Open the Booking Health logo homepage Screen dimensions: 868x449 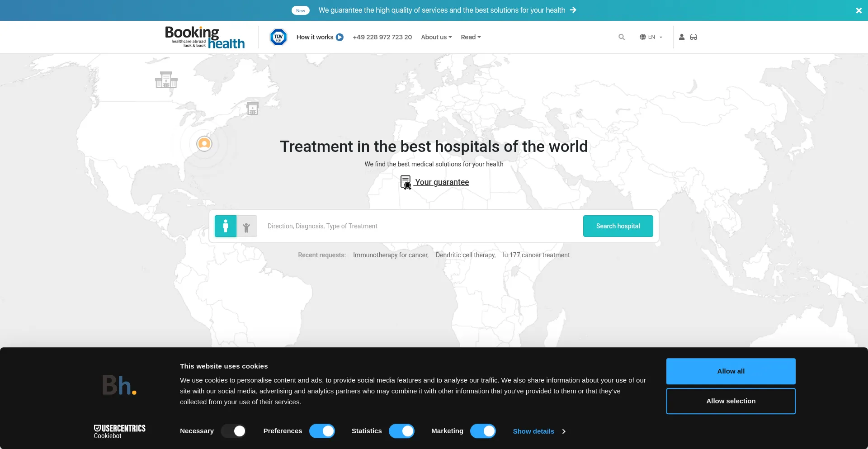click(205, 37)
